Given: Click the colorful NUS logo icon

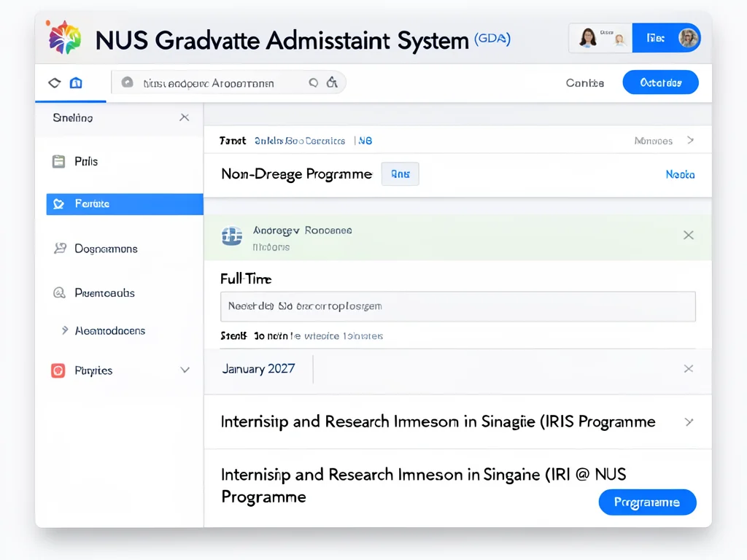Looking at the screenshot, I should [x=64, y=37].
